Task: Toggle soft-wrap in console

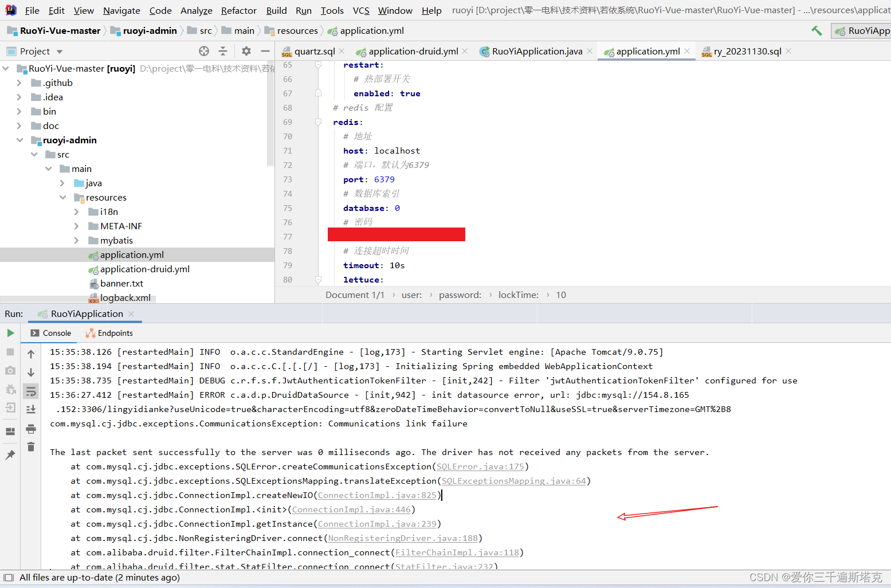Action: (31, 391)
